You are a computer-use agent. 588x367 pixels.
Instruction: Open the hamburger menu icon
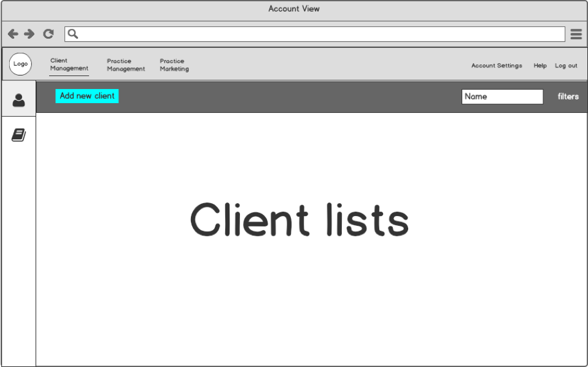pos(576,34)
